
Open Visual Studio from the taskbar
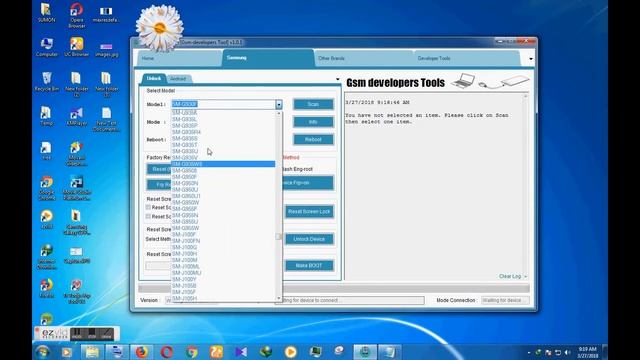click(x=241, y=352)
